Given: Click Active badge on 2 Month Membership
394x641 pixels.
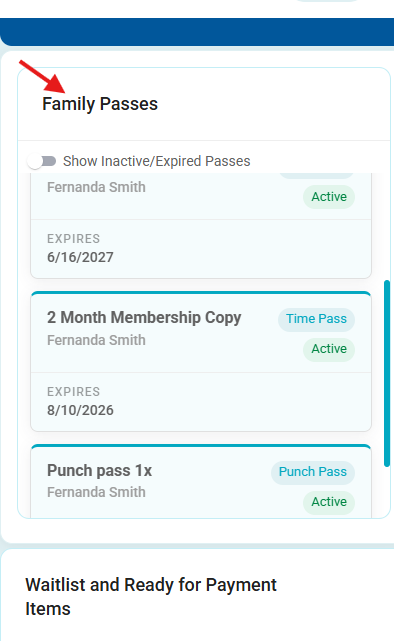Looking at the screenshot, I should [x=329, y=349].
